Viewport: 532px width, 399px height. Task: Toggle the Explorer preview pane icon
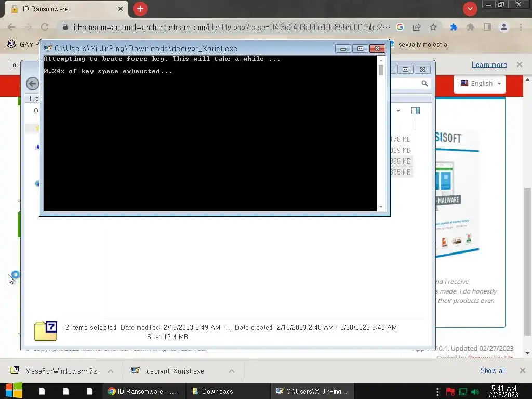click(x=416, y=111)
